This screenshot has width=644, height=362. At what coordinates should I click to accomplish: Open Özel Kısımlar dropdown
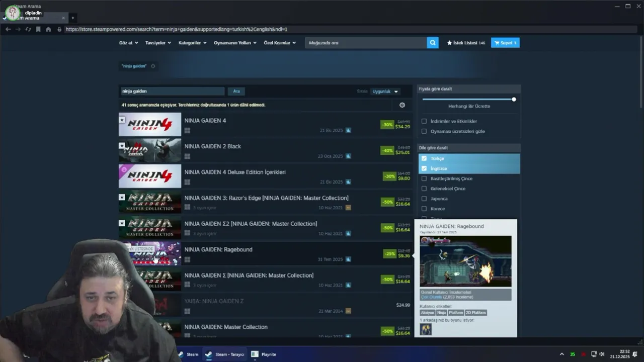coord(280,43)
